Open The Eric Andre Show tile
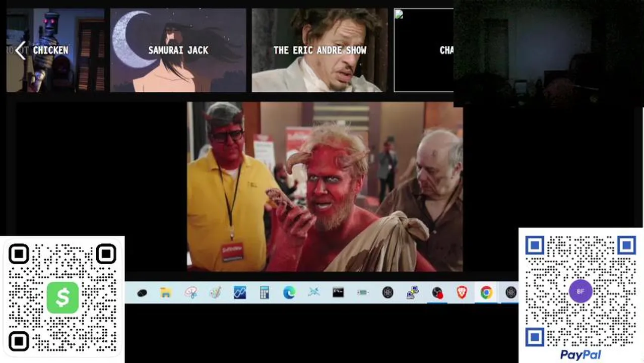Screen dimensions: 644x363 pos(319,50)
